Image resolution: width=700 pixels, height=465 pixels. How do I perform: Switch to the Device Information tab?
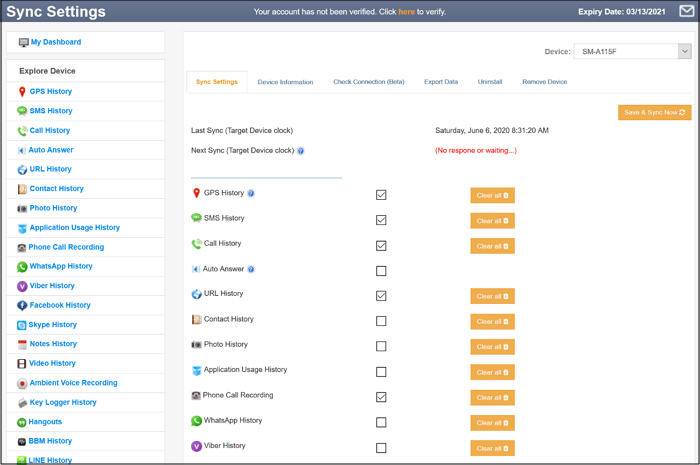point(285,82)
